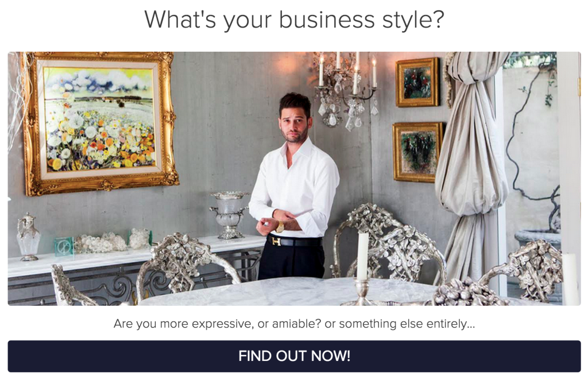Screen dimensions: 588x385
Task: Click the white candle on dining table
Action: (362, 256)
